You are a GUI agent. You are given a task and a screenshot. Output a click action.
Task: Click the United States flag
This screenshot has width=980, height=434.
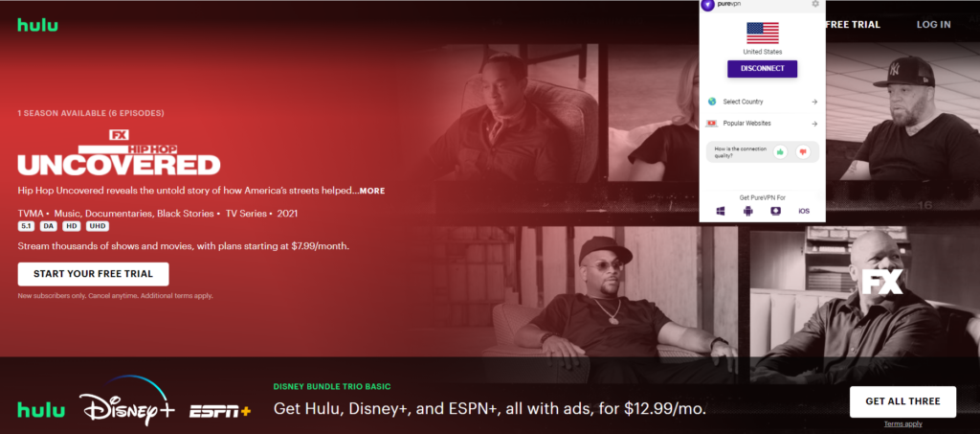click(763, 34)
